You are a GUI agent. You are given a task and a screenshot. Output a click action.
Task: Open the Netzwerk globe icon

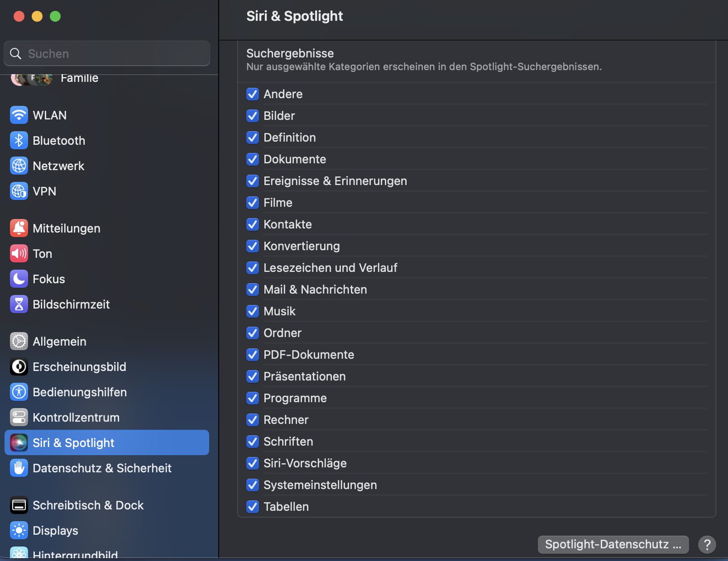[x=19, y=166]
